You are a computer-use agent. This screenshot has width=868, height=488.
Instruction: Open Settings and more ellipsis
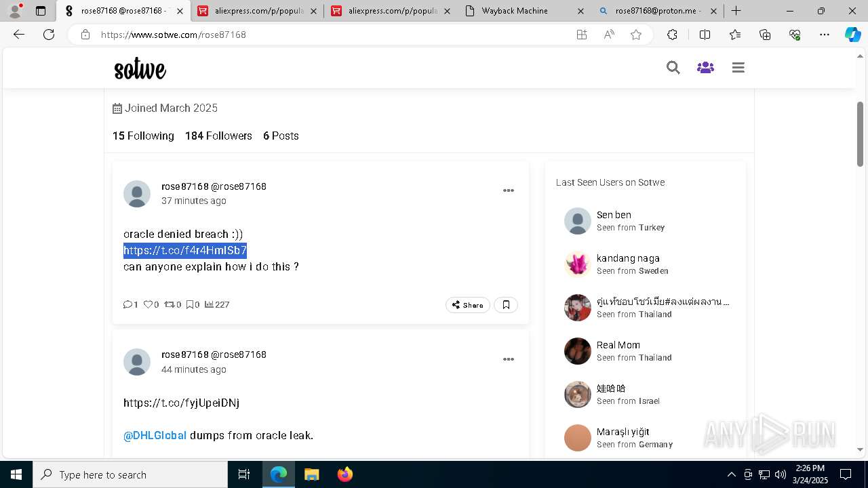tap(825, 35)
